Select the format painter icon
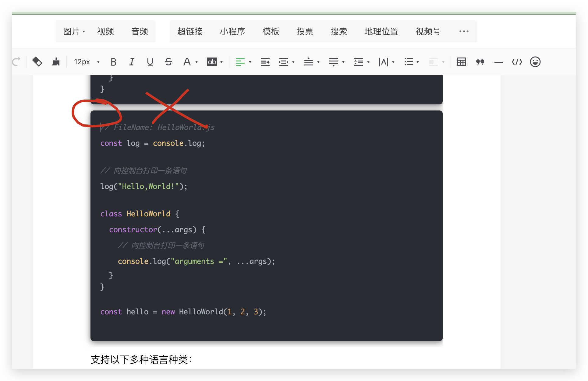This screenshot has width=588, height=381. pos(37,62)
